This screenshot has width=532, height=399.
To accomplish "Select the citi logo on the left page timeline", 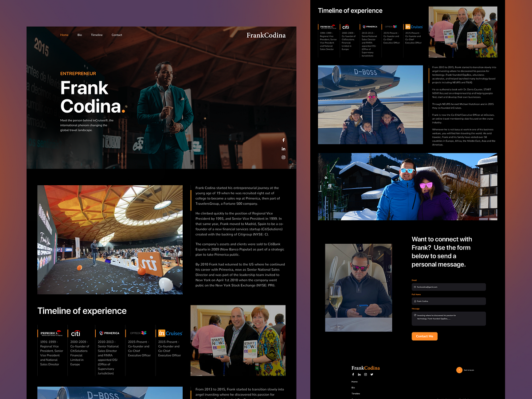I will click(75, 333).
